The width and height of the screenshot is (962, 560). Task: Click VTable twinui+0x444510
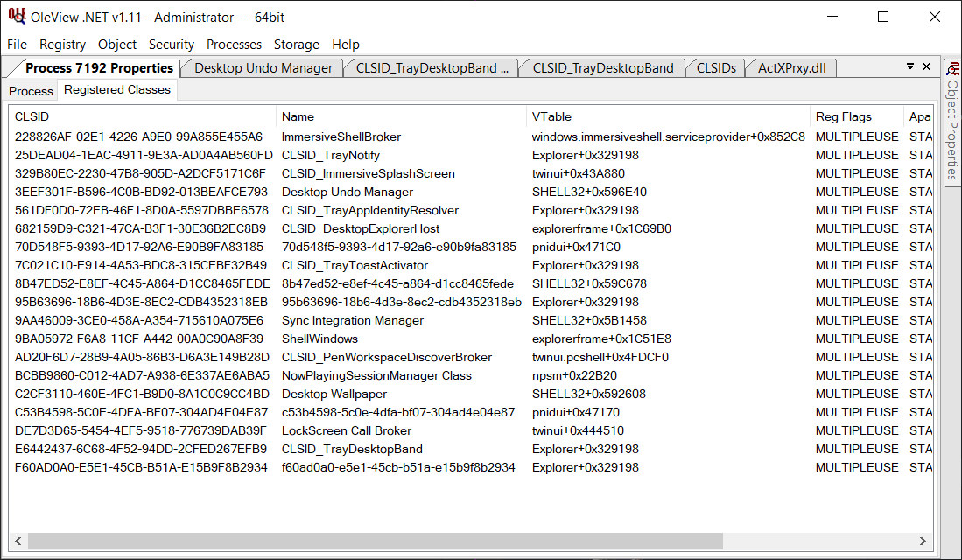(578, 431)
